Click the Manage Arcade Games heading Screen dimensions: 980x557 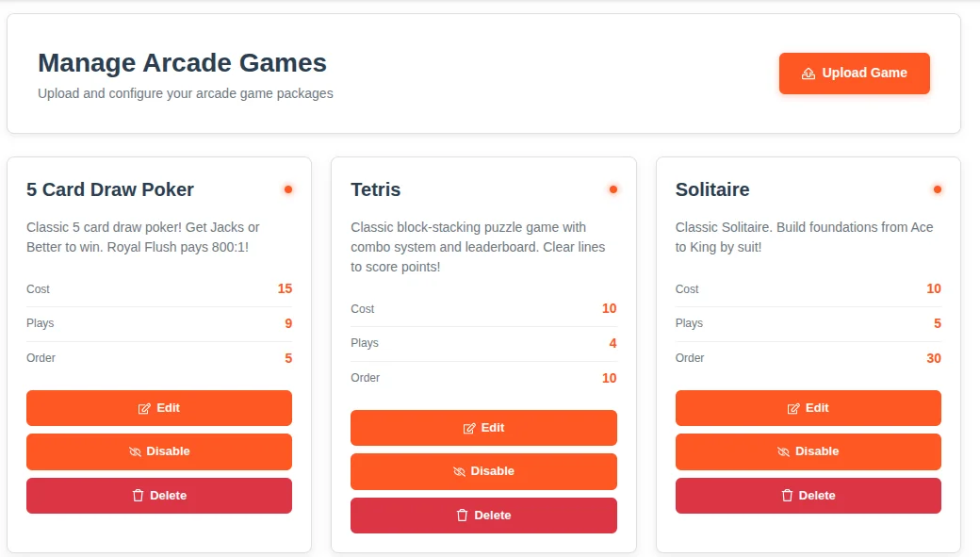182,63
